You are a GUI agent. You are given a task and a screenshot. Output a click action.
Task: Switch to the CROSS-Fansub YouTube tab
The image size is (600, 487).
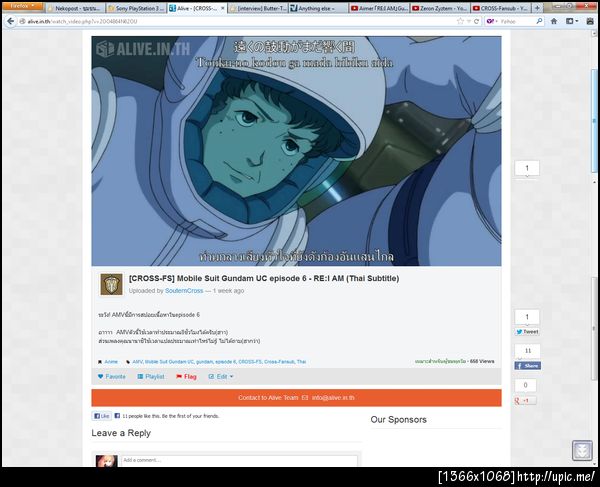pyautogui.click(x=501, y=8)
